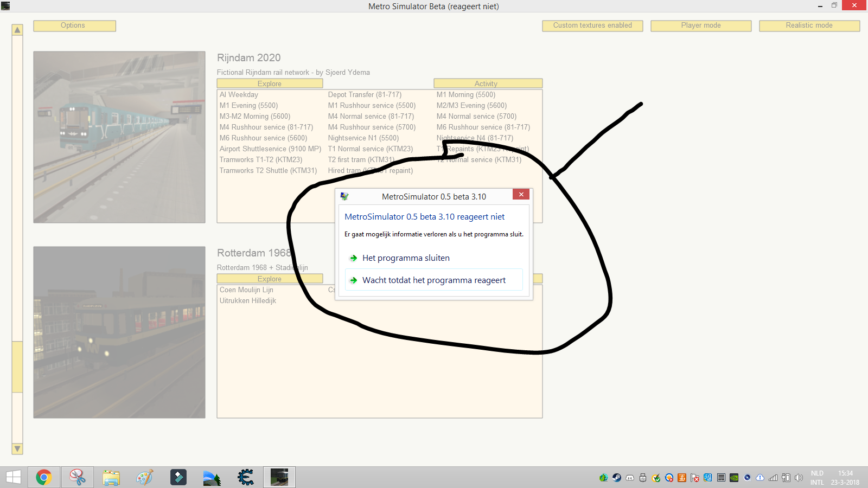Click Explore for Rijndam 2020

pyautogui.click(x=270, y=84)
